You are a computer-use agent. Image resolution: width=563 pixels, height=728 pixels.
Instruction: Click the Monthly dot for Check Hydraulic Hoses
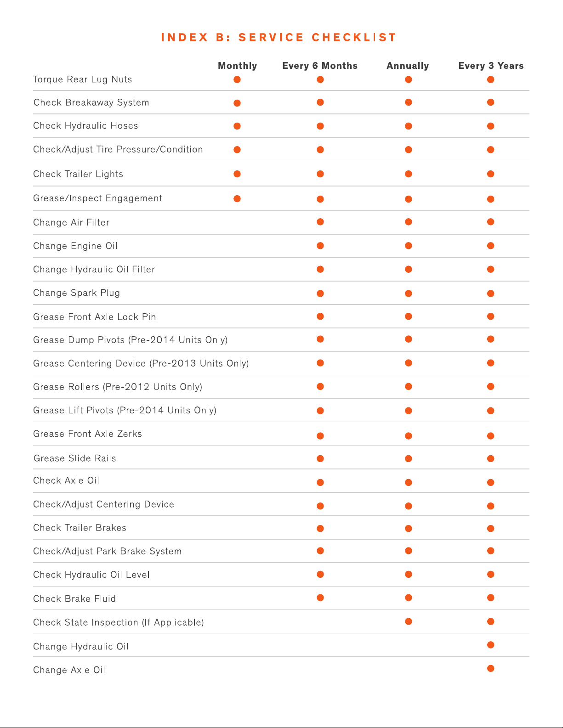coord(237,126)
